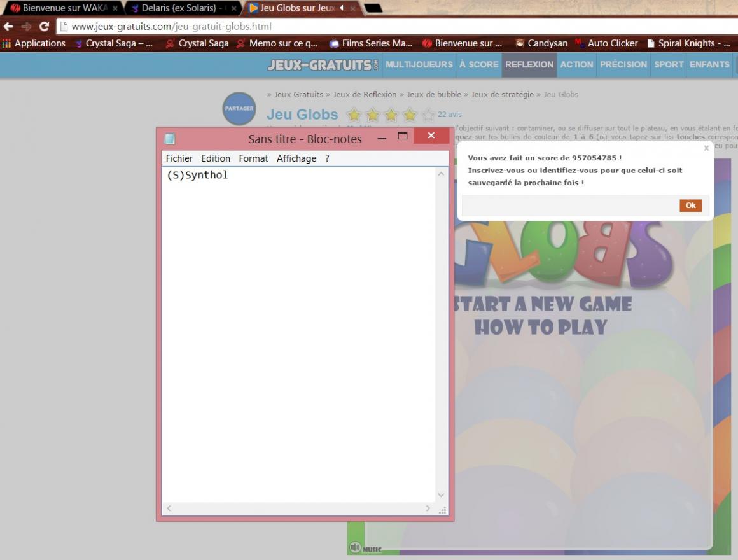Open the Applications bookmarks grid icon

7,43
